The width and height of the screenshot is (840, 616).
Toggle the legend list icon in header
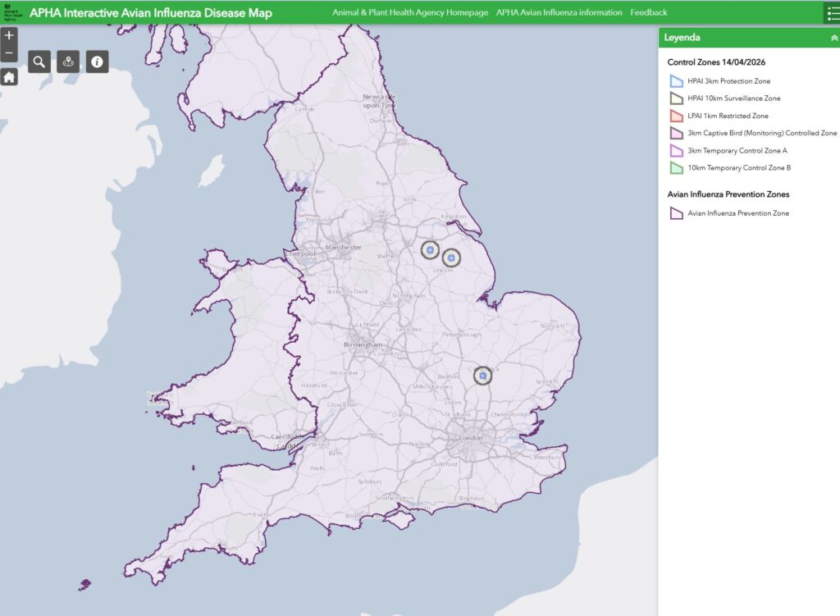coord(833,13)
